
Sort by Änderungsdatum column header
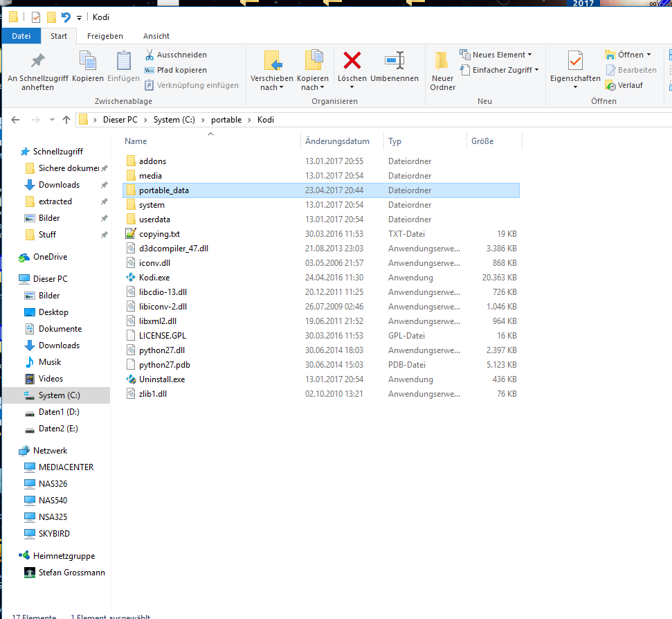(x=337, y=141)
